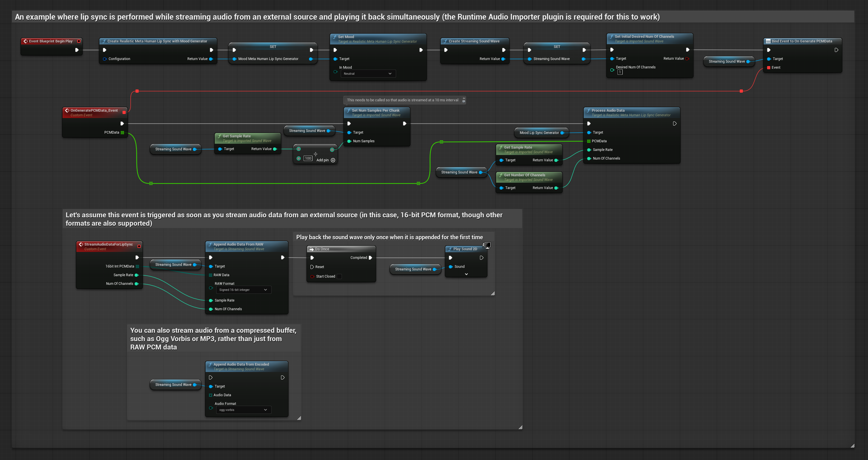Click the Play Sound 2D client-only monitor icon

(487, 245)
